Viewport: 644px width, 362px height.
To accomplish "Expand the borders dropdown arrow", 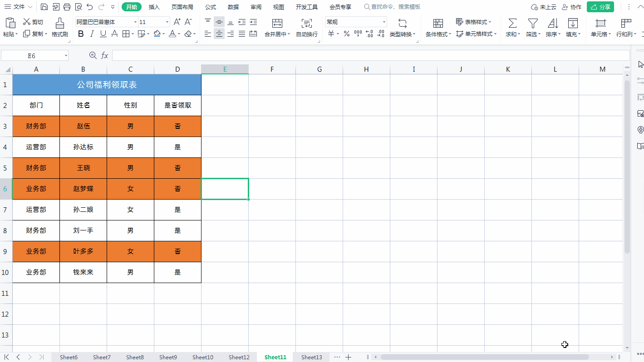I will [132, 34].
